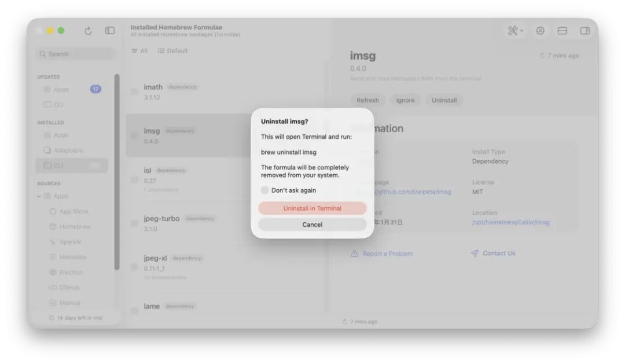
Task: Toggle the sidebar panel icon
Action: 109,31
